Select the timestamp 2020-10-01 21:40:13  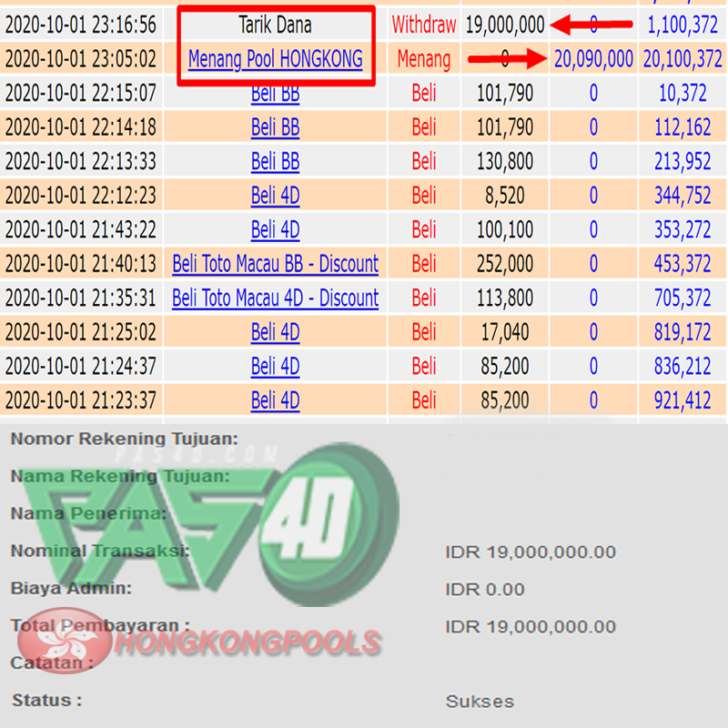81,264
